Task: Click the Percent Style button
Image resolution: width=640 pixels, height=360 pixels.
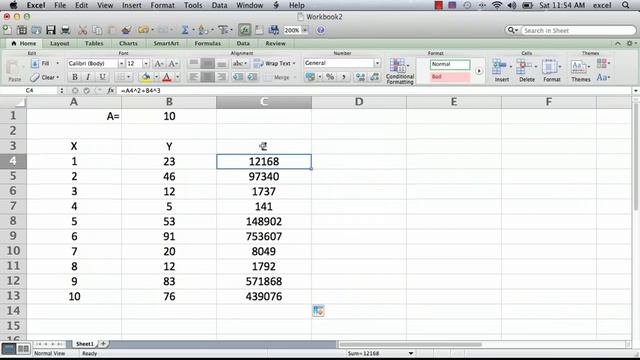Action: point(330,77)
